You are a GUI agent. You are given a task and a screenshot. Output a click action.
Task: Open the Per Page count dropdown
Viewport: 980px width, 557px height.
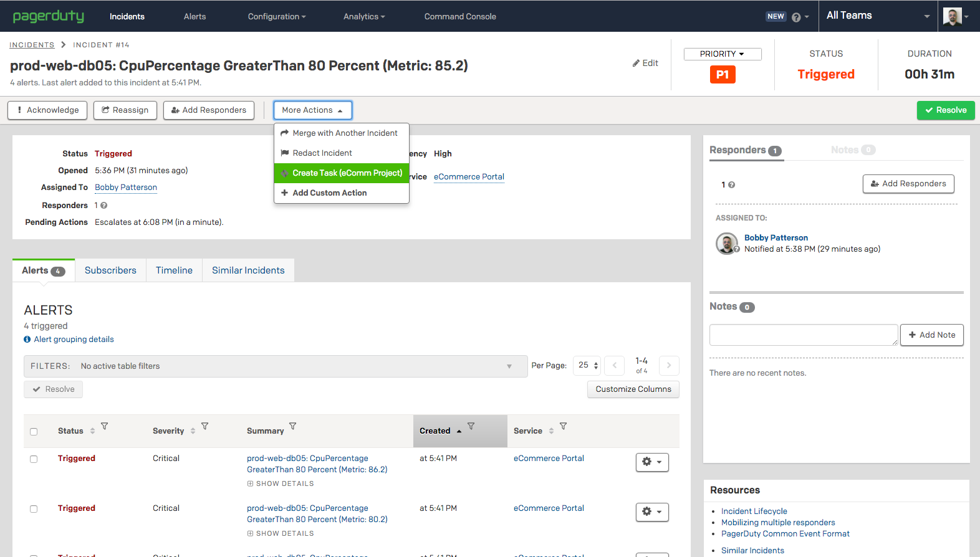tap(587, 366)
